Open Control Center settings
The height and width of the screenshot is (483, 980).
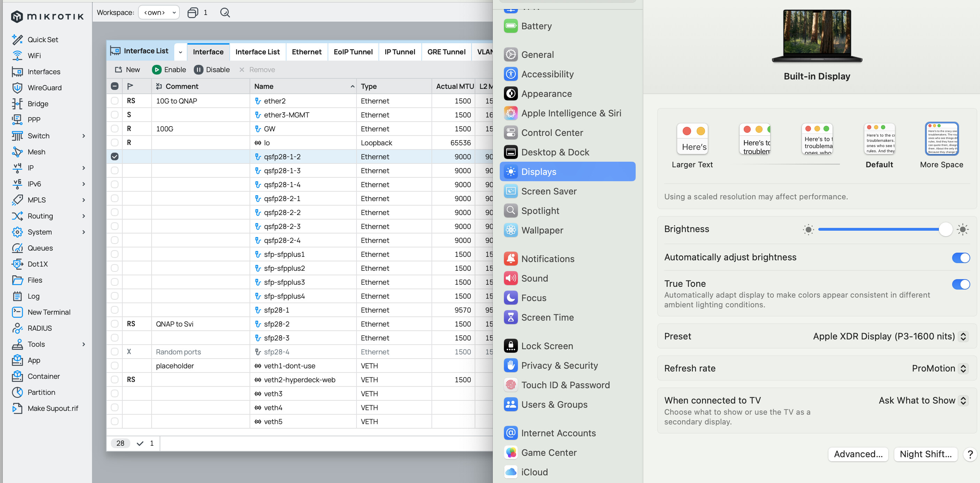543,133
